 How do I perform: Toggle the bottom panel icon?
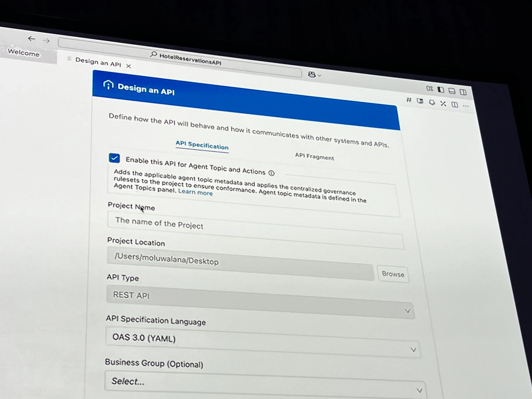pyautogui.click(x=452, y=91)
